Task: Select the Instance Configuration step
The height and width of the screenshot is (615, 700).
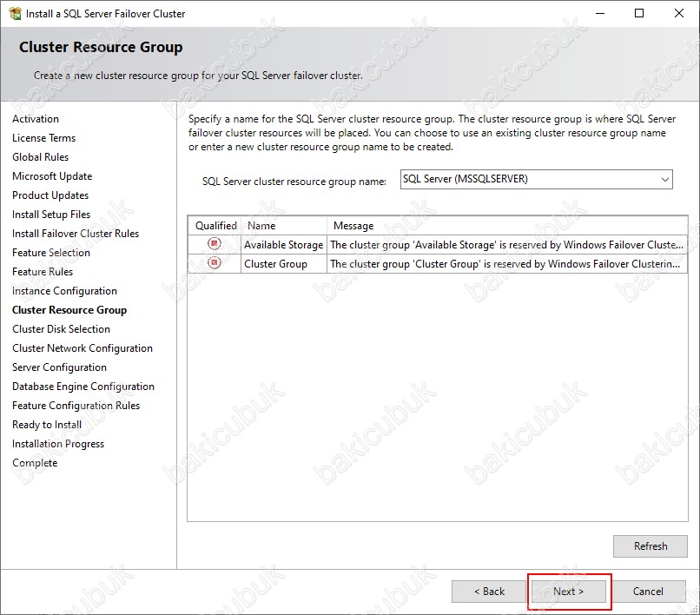Action: 64,291
